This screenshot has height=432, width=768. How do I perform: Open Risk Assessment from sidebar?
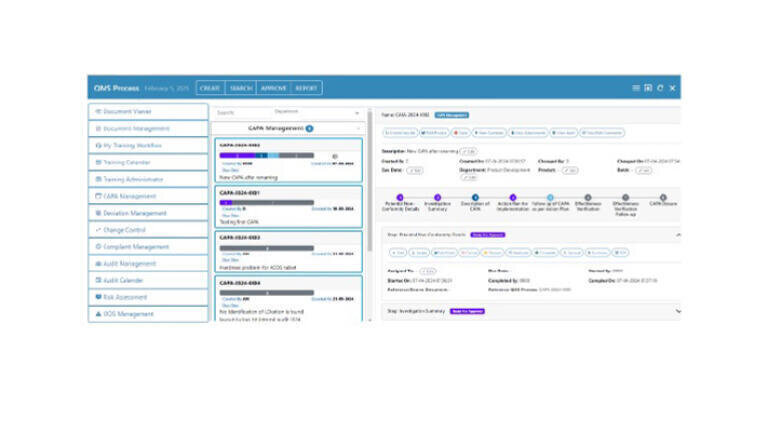coord(148,297)
